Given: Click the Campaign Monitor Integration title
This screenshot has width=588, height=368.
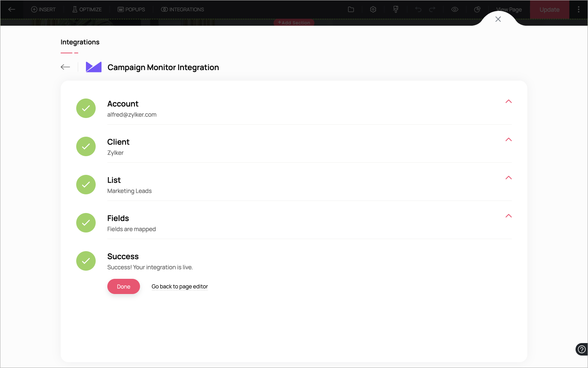Looking at the screenshot, I should click(163, 67).
